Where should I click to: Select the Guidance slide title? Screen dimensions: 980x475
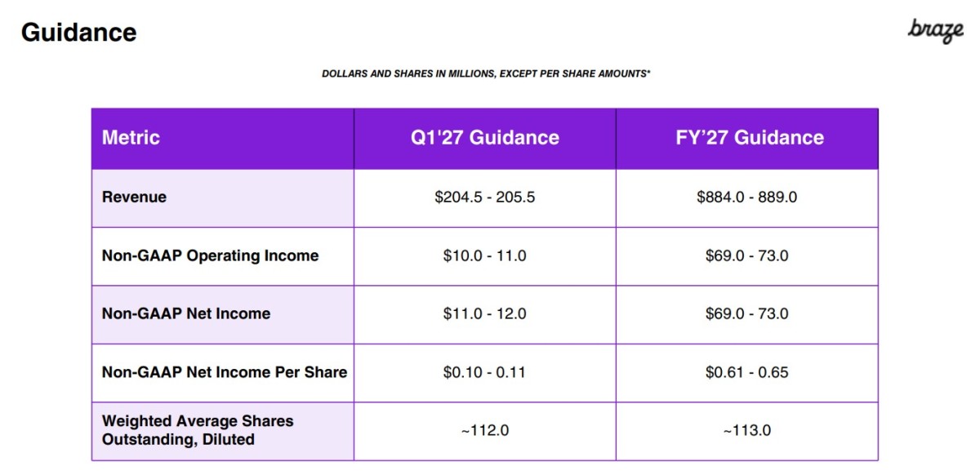click(78, 33)
